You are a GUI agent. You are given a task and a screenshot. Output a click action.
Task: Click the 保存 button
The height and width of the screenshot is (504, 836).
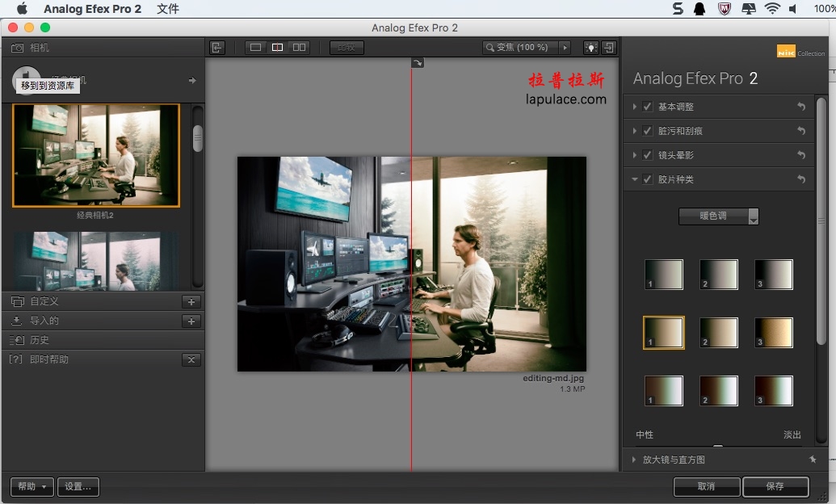[x=775, y=486]
